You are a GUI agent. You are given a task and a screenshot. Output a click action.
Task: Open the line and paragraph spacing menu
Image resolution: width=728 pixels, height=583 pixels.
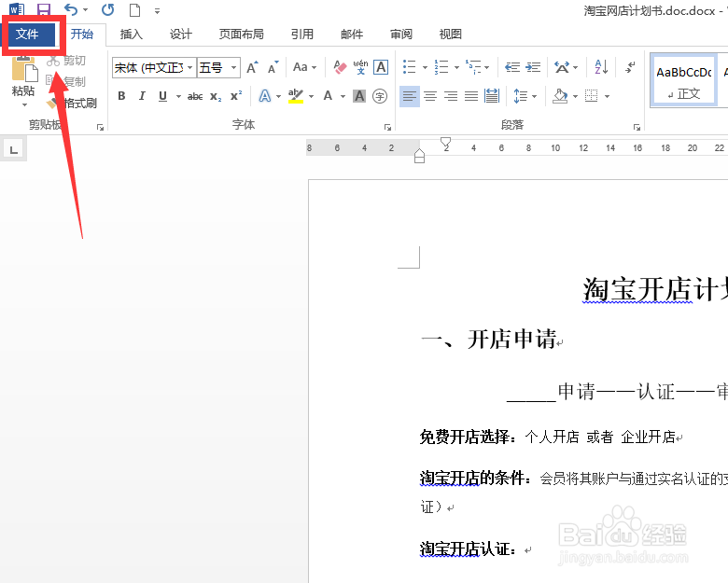click(525, 96)
